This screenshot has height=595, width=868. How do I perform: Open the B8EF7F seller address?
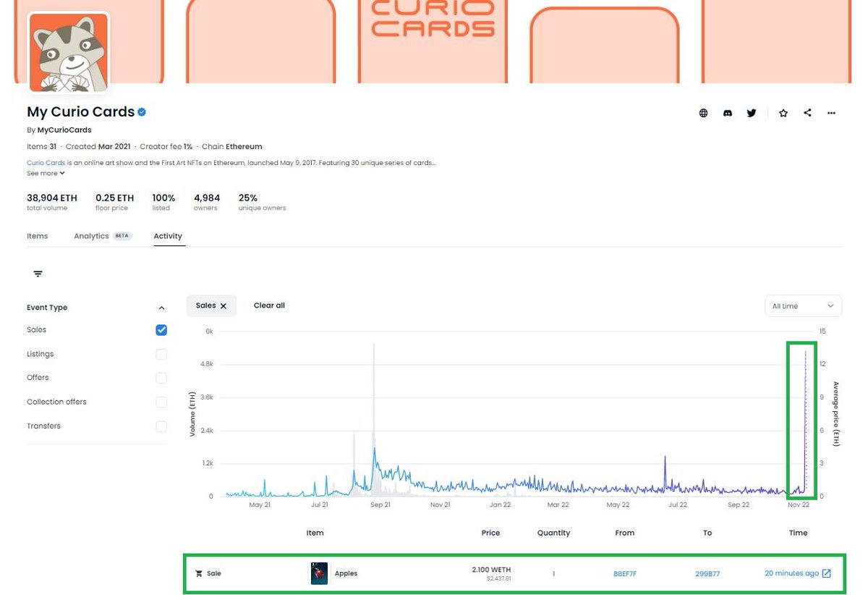pyautogui.click(x=625, y=574)
